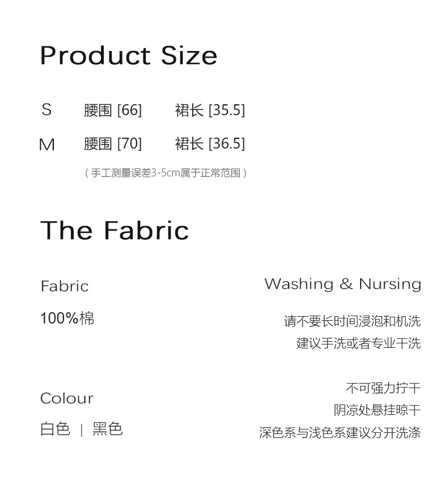Click the size S skirt length 裙长 [35.5]

point(210,110)
